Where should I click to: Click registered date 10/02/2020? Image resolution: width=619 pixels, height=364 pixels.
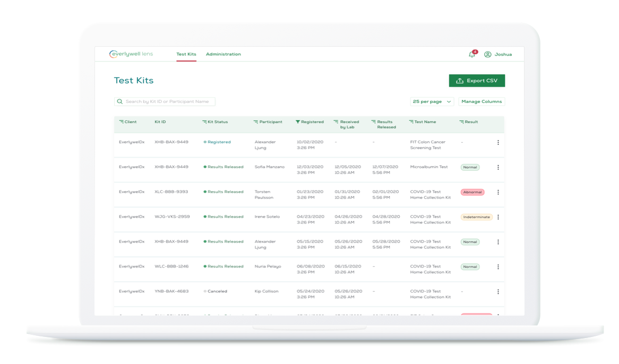(x=310, y=142)
